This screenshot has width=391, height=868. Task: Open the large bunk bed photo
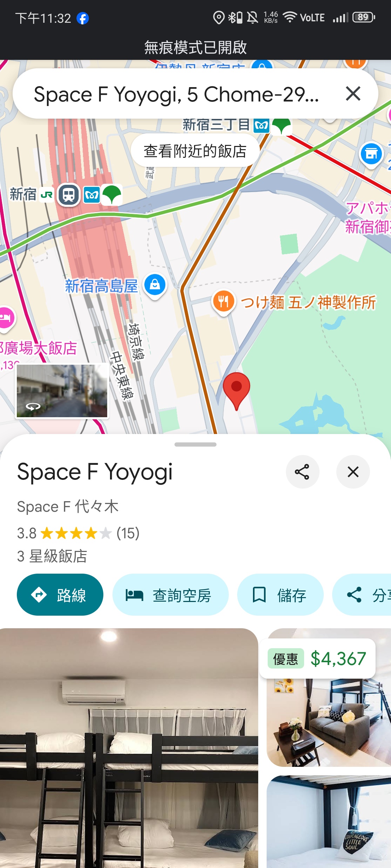point(129,748)
